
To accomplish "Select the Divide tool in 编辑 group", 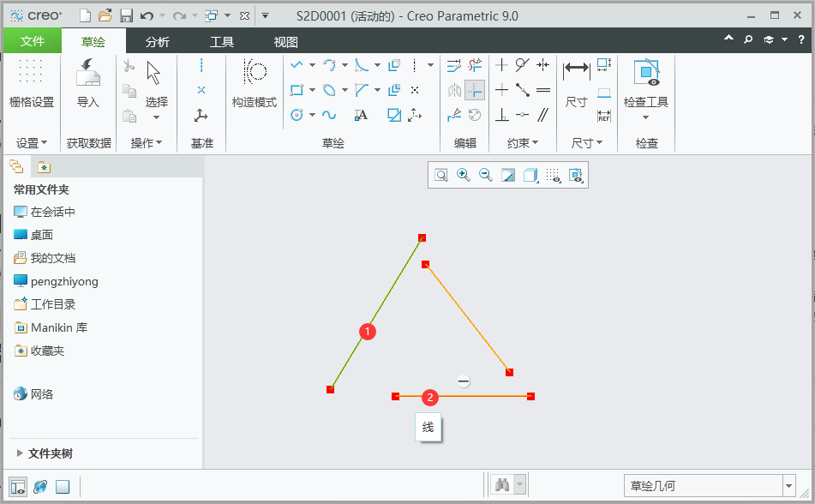I will 453,115.
